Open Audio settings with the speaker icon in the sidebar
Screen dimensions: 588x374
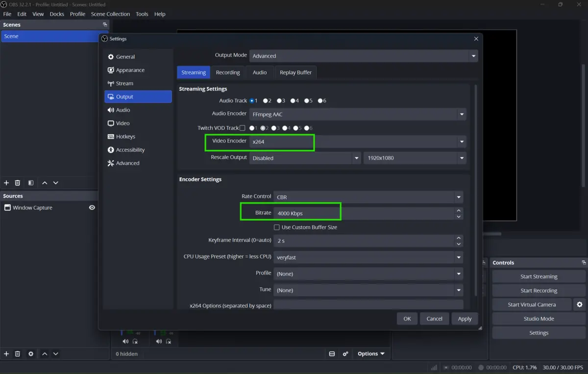(x=111, y=110)
